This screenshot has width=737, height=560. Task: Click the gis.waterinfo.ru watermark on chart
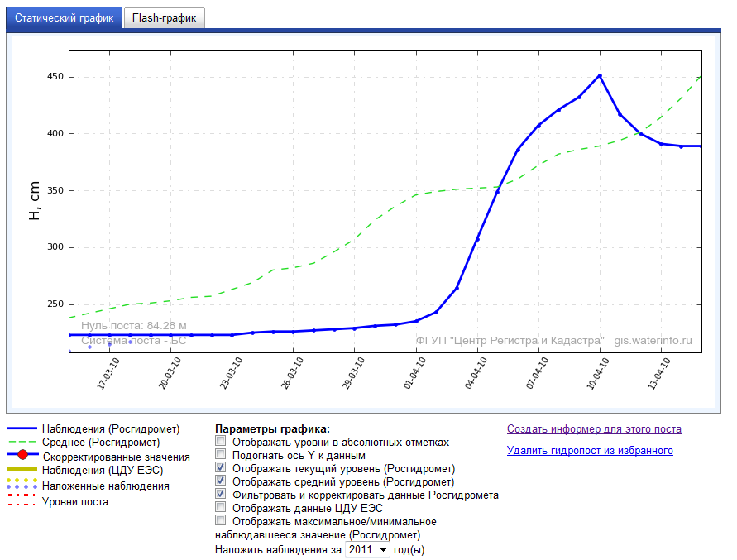point(653,340)
